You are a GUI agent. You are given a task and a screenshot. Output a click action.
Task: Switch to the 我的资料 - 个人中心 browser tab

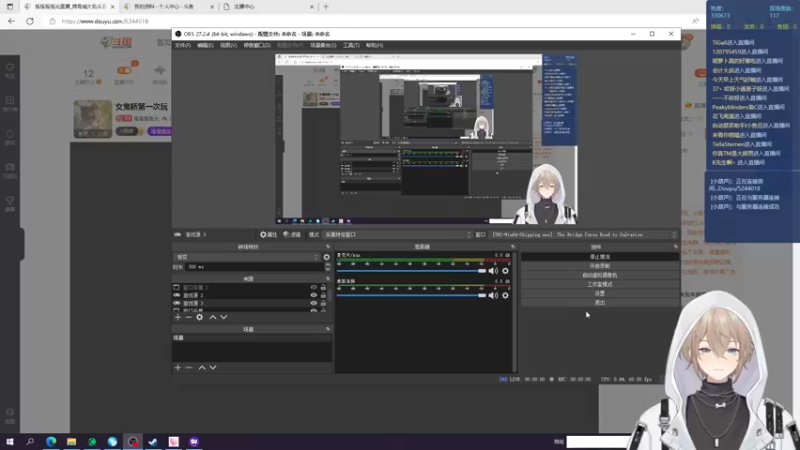(169, 7)
